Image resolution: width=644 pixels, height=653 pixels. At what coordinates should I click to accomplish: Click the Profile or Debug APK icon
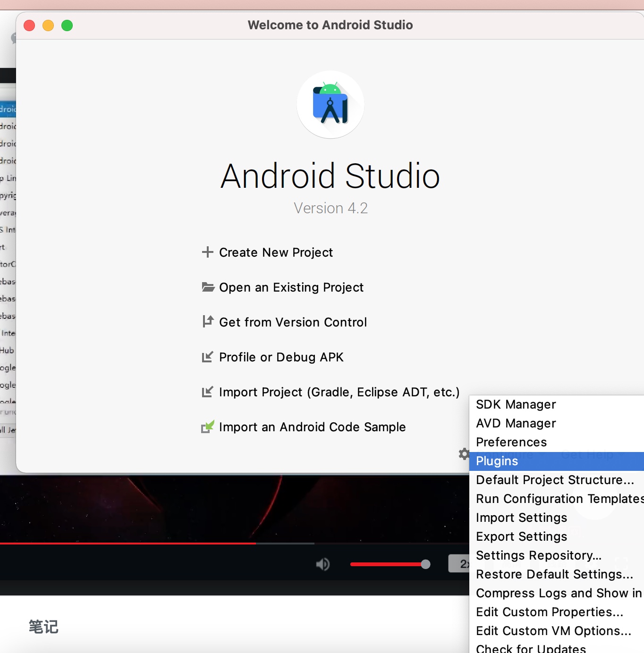point(207,357)
